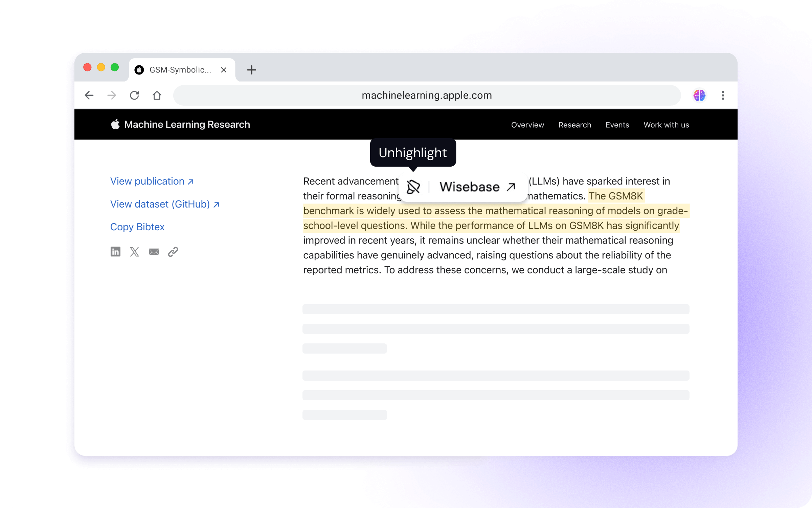Go back to the previous page
This screenshot has width=812, height=508.
click(x=89, y=96)
